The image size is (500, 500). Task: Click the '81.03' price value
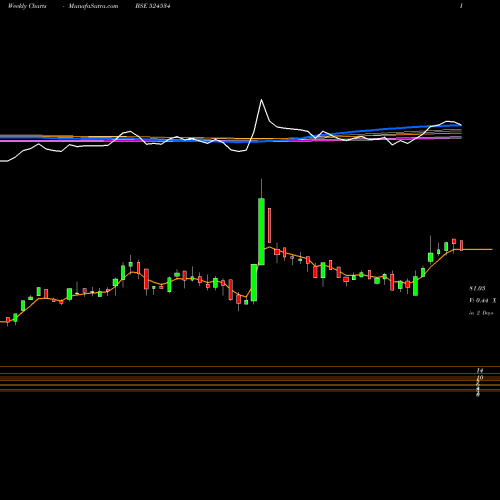coord(477,288)
